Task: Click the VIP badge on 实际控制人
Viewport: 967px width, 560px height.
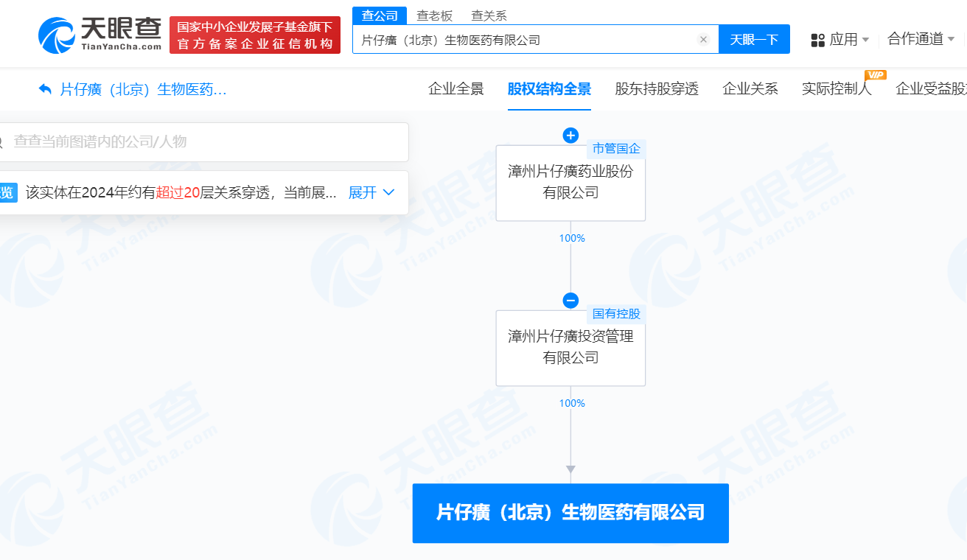Action: [x=875, y=75]
